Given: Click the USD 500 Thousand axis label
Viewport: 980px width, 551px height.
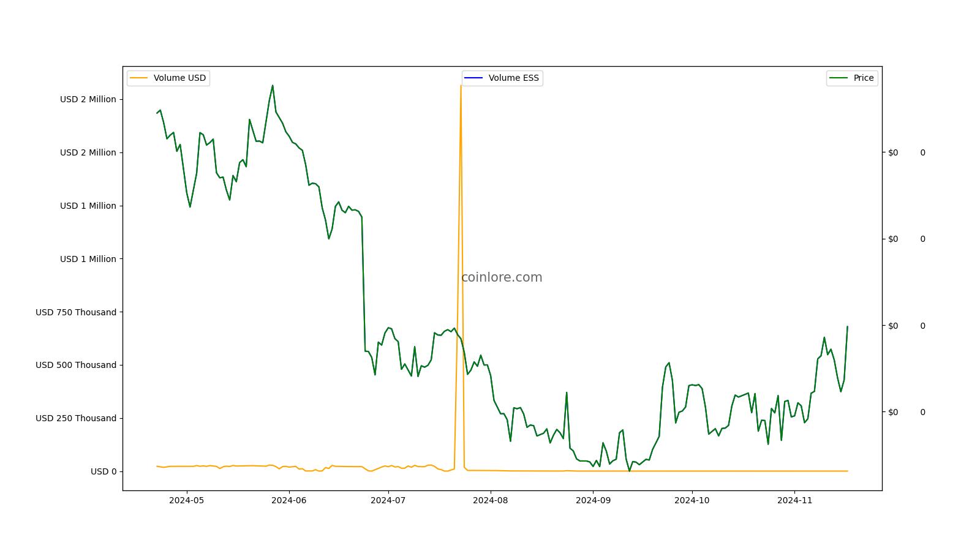Looking at the screenshot, I should coord(76,365).
